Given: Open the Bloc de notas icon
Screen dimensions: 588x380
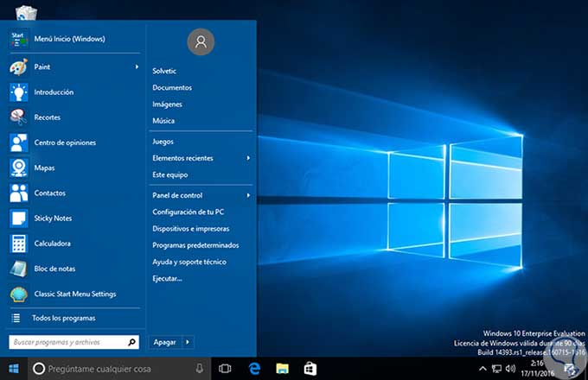Looking at the screenshot, I should pos(19,269).
